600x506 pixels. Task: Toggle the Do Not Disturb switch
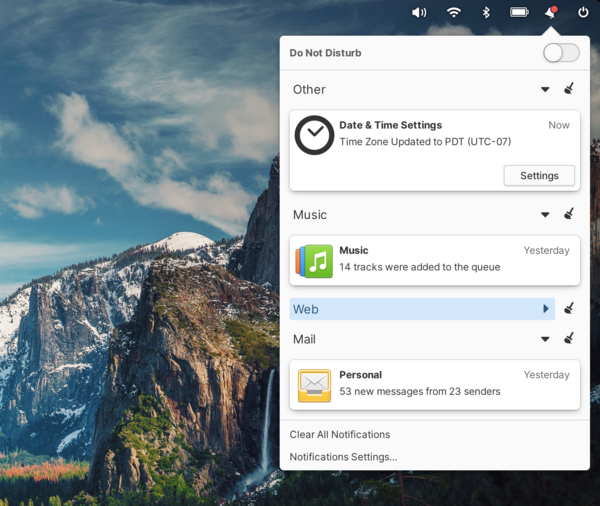[561, 53]
